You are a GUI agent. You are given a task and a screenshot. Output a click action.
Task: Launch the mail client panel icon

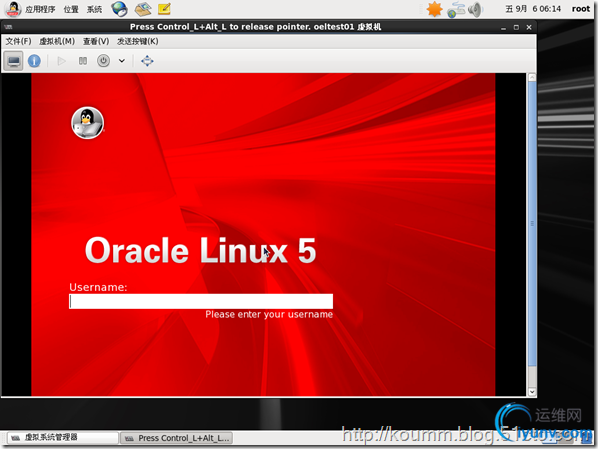[143, 9]
